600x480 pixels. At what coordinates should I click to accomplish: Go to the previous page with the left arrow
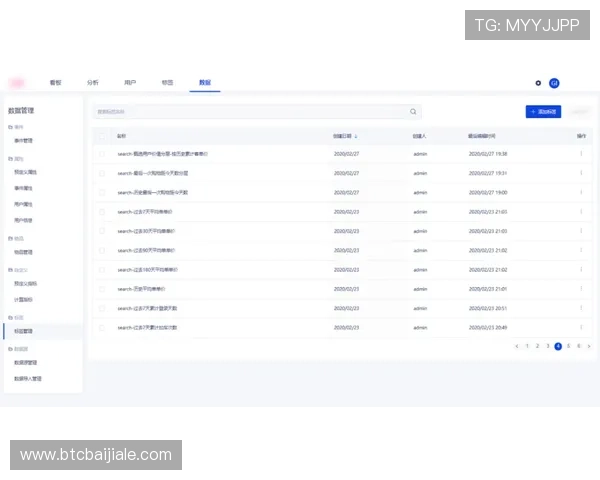(517, 346)
